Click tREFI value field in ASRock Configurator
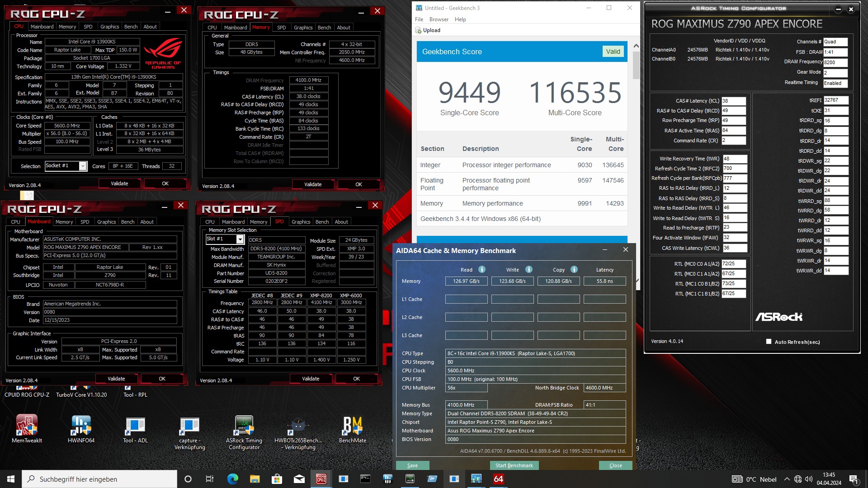 [835, 100]
